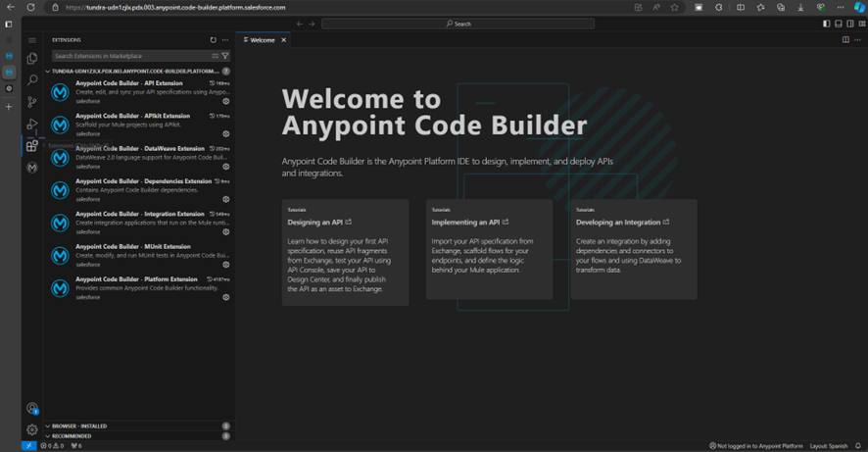Toggle the secondary side bar
This screenshot has height=452, width=868.
pos(850,24)
